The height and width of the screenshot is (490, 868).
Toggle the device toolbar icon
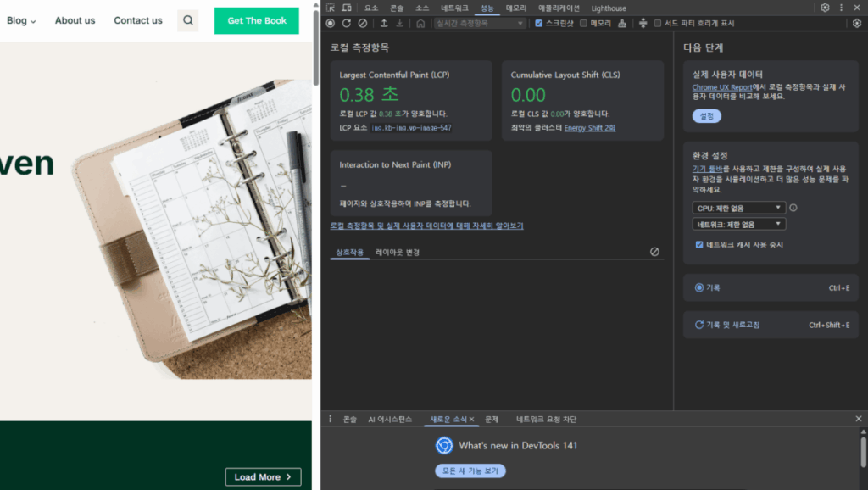(347, 8)
